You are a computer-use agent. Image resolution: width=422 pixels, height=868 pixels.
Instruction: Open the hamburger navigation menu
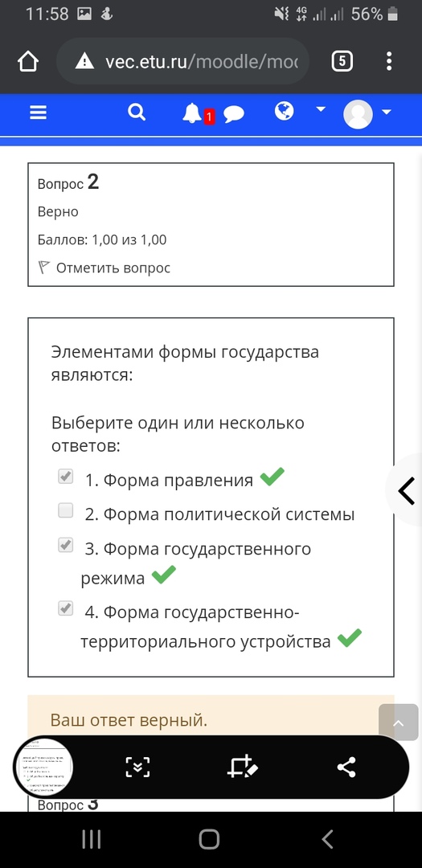coord(39,113)
